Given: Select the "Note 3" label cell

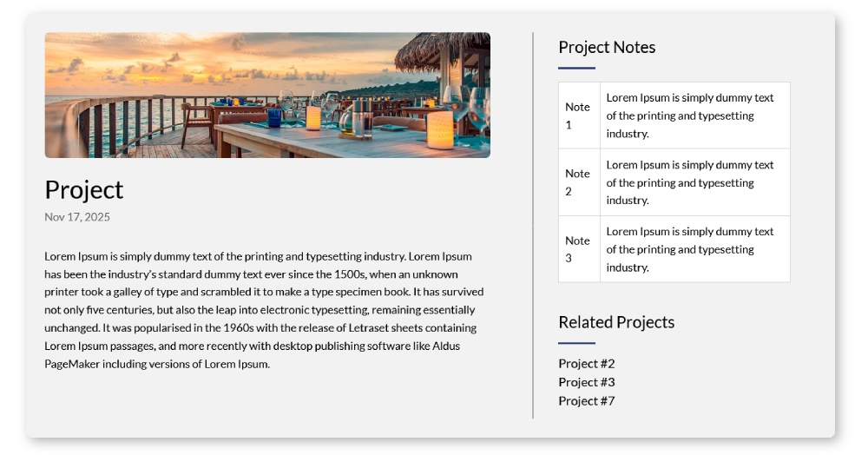Looking at the screenshot, I should (x=578, y=249).
